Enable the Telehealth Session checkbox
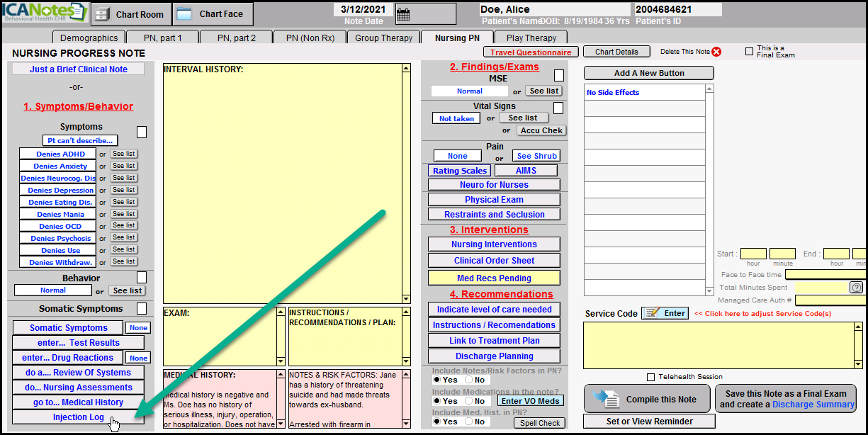 [651, 377]
